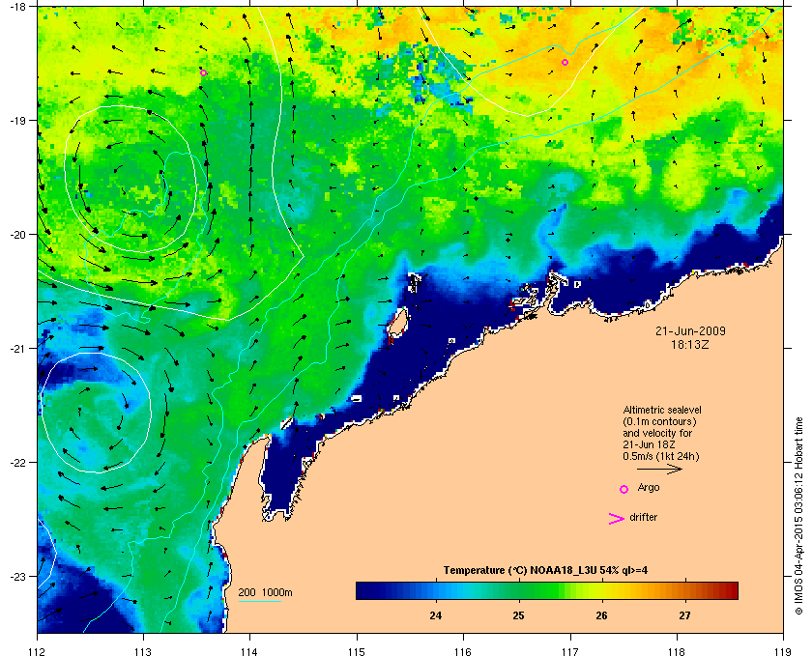The width and height of the screenshot is (812, 657).
Task: Click the latitude axis label -20
Action: [x=18, y=234]
